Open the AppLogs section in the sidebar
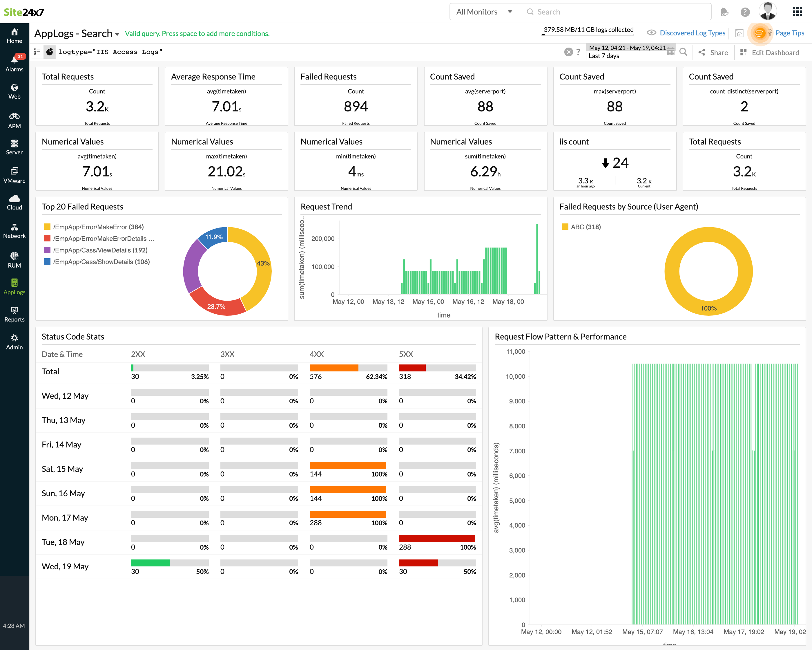 (14, 286)
